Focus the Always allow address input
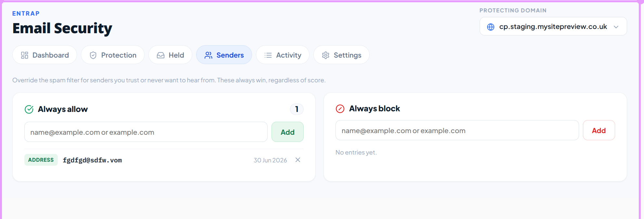644x219 pixels. click(146, 132)
